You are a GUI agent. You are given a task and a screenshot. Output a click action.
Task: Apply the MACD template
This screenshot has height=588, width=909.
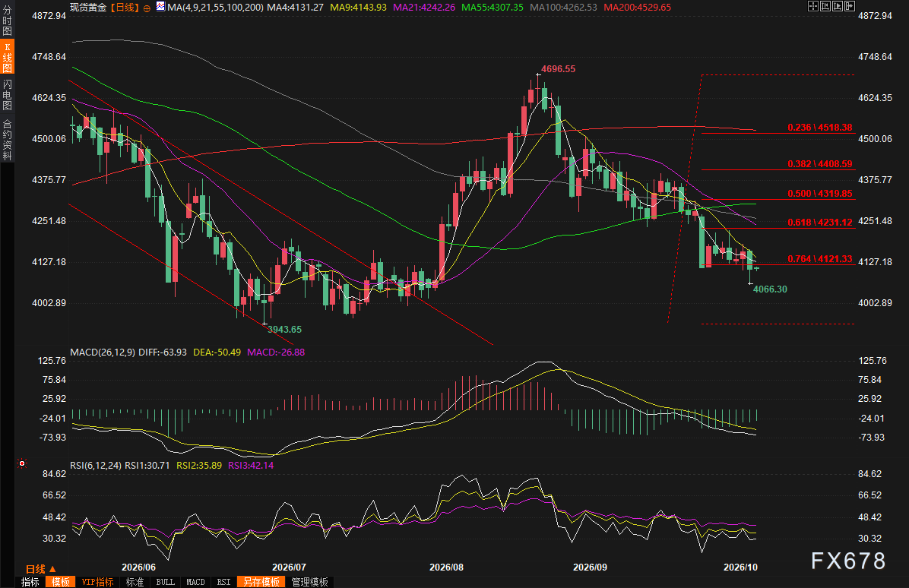click(x=195, y=582)
